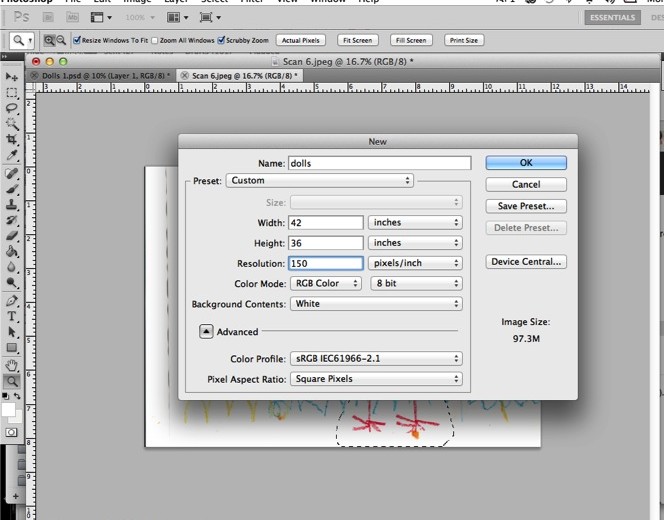Select the Healing Brush tool
This screenshot has width=665, height=520.
tap(11, 173)
